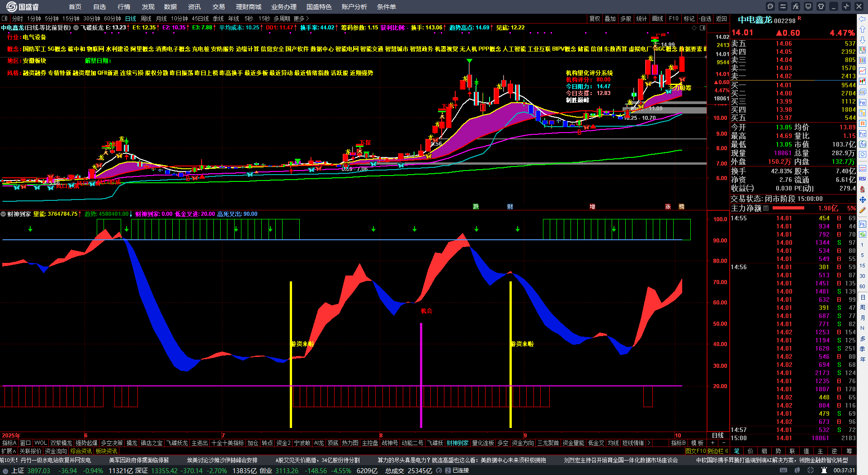868x475 pixels.
Task: Zoom in chart with the plus button
Action: (x=713, y=443)
